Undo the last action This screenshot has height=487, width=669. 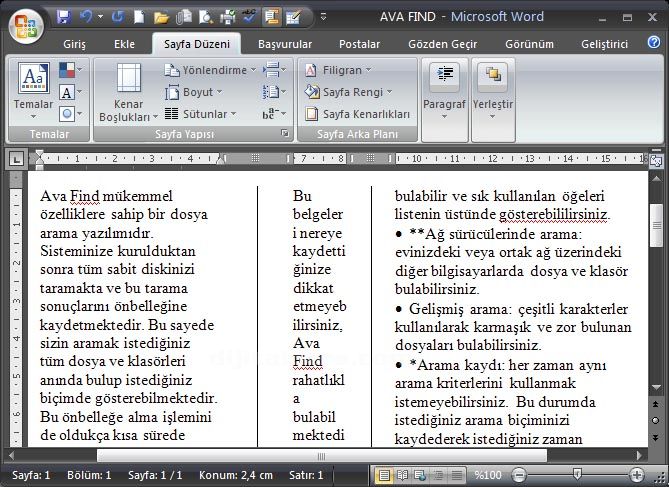[86, 17]
